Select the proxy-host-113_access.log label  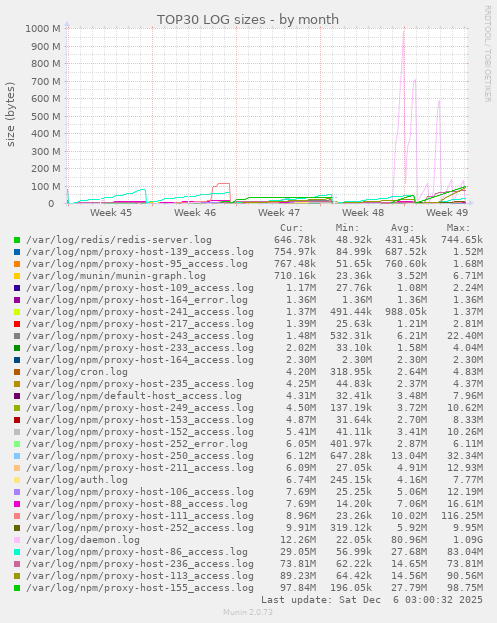pos(140,576)
